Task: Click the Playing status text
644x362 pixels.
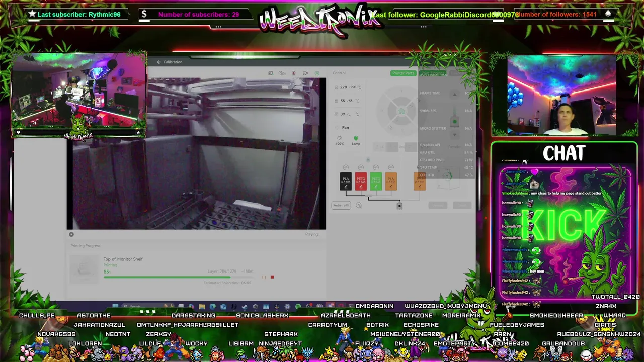Action: tap(311, 234)
